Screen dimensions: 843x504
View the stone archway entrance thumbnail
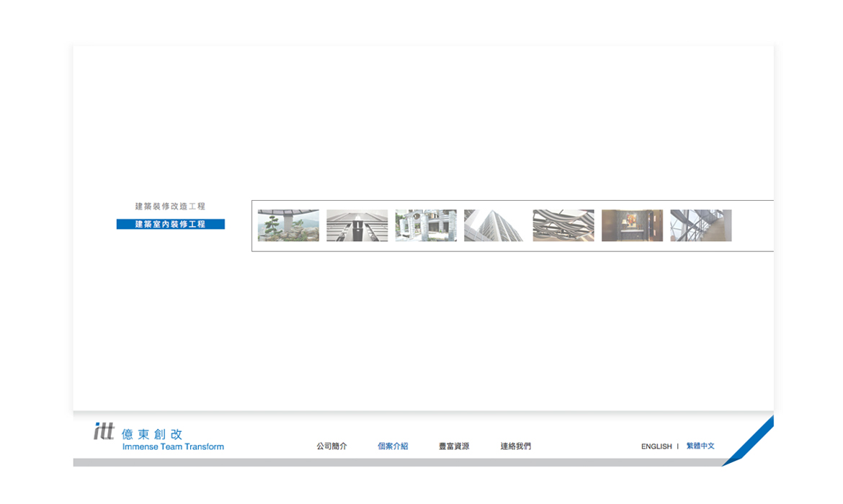[x=426, y=225]
